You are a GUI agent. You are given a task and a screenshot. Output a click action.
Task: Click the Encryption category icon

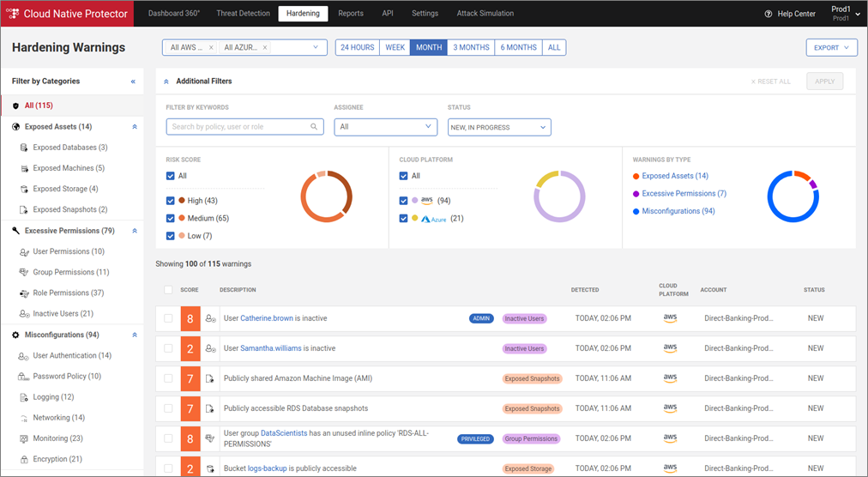24,460
